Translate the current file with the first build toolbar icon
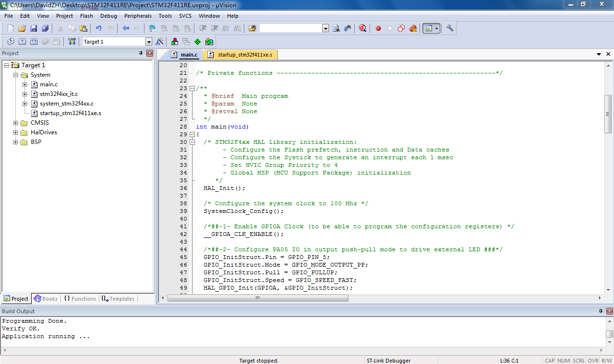Image resolution: width=614 pixels, height=364 pixels. pyautogui.click(x=11, y=42)
